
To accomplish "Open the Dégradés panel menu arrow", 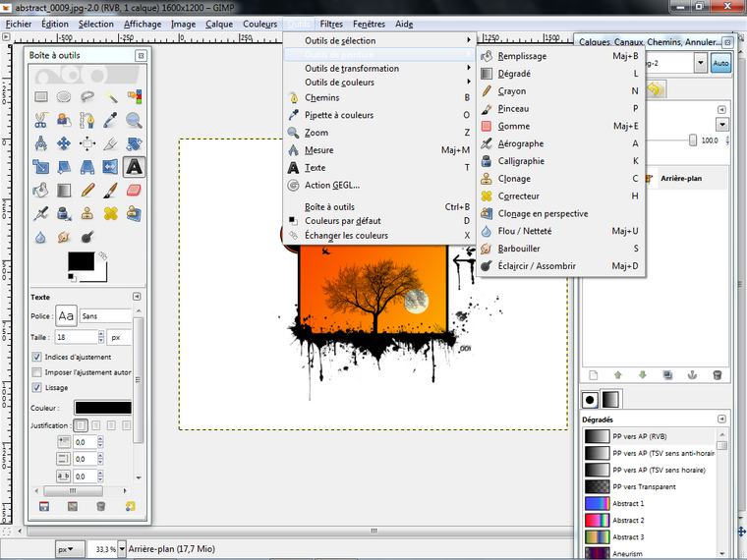I will tap(721, 420).
